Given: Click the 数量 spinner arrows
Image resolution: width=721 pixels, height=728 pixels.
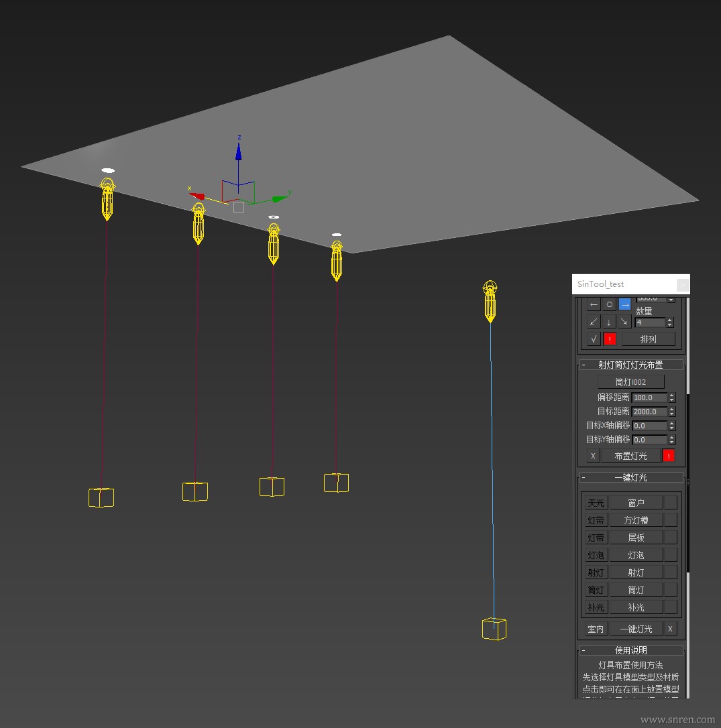Looking at the screenshot, I should 669,322.
